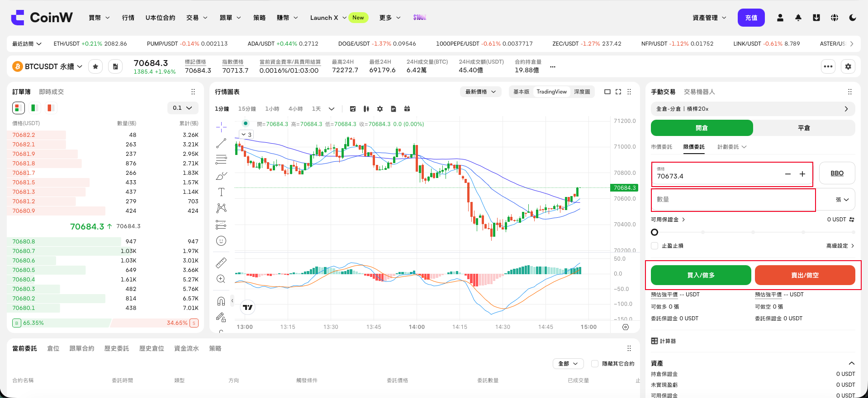Check hide other contracts option
This screenshot has height=398, width=868.
coord(595,364)
